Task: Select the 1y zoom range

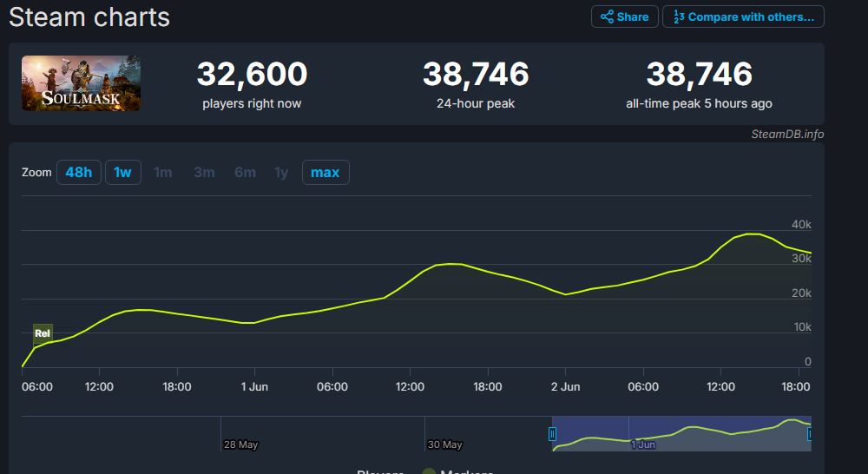Action: [x=281, y=172]
